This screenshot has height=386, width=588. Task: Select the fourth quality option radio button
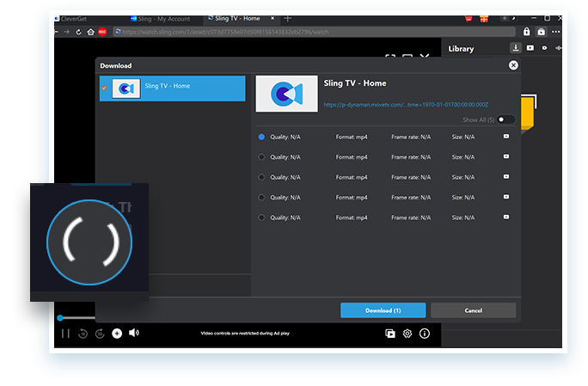point(261,198)
